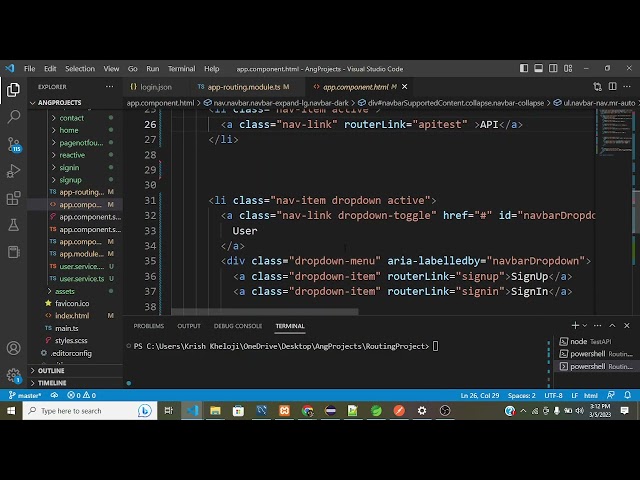The width and height of the screenshot is (640, 480).
Task: Open editor More Actions ellipsis
Action: click(627, 87)
